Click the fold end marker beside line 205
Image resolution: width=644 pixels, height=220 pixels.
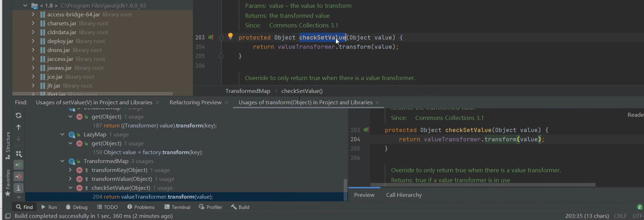pos(221,56)
